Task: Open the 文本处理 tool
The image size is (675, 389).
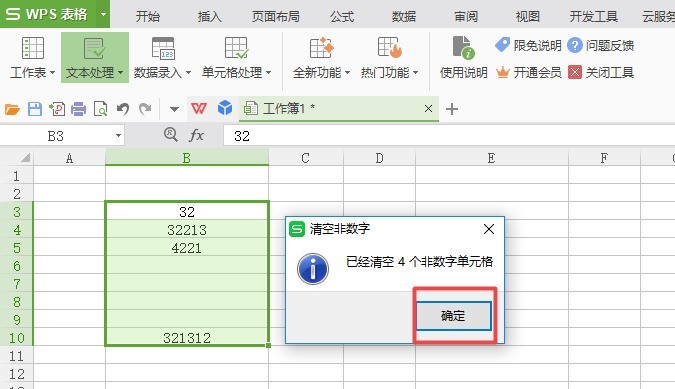Action: coord(95,57)
